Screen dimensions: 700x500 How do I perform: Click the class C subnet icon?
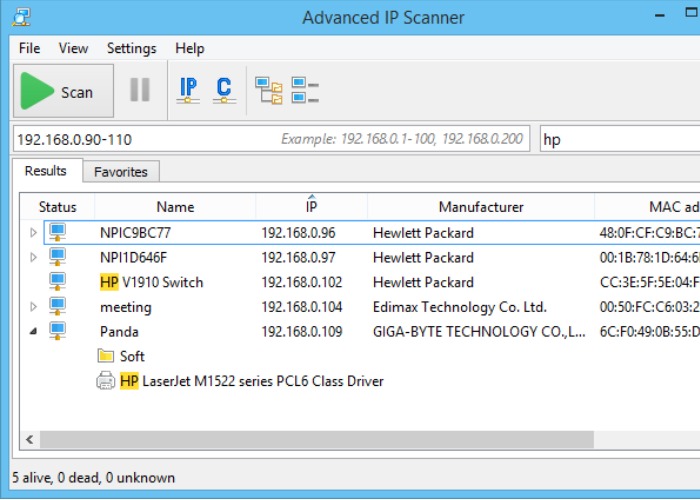pyautogui.click(x=224, y=91)
